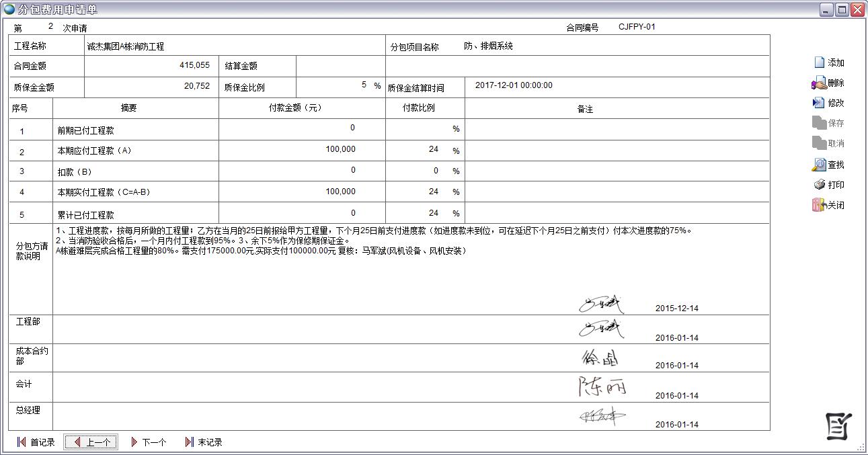The image size is (868, 455).
Task: Click the grayed-out Cancel (取消) icon
Action: click(819, 143)
